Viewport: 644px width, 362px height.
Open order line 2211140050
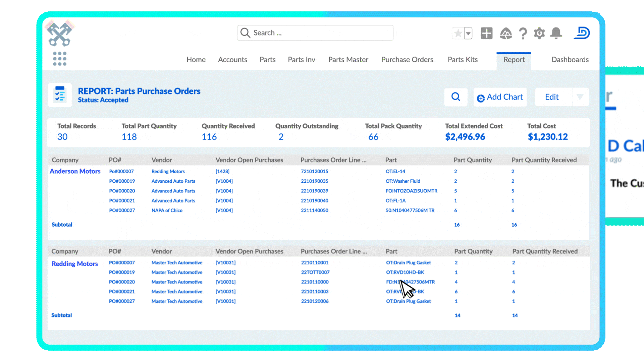tap(315, 210)
